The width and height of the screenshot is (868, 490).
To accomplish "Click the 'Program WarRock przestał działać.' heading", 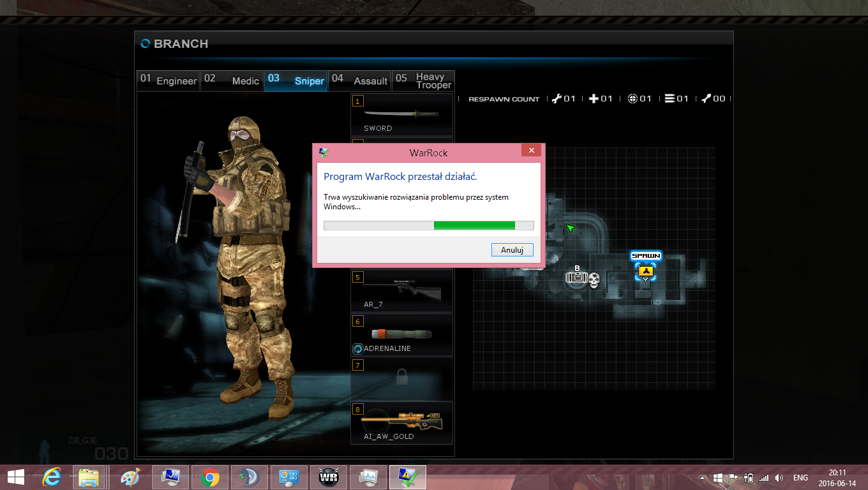I will [x=400, y=177].
